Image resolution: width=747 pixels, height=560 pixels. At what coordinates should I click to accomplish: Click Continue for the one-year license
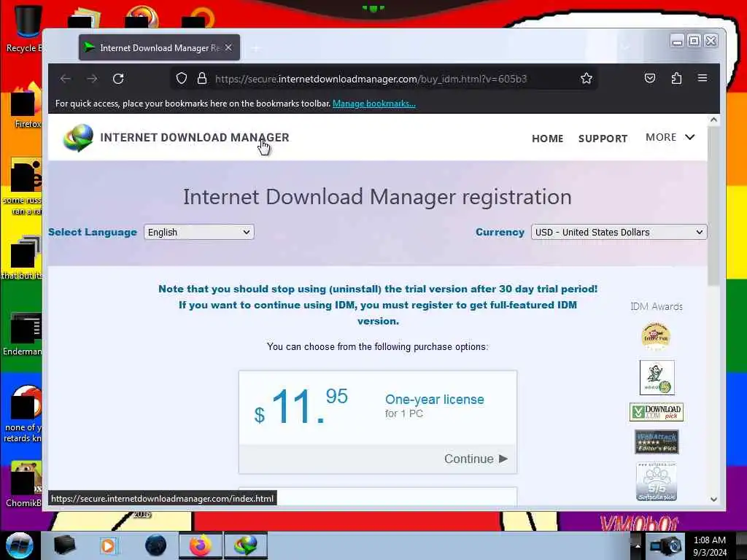tap(476, 459)
